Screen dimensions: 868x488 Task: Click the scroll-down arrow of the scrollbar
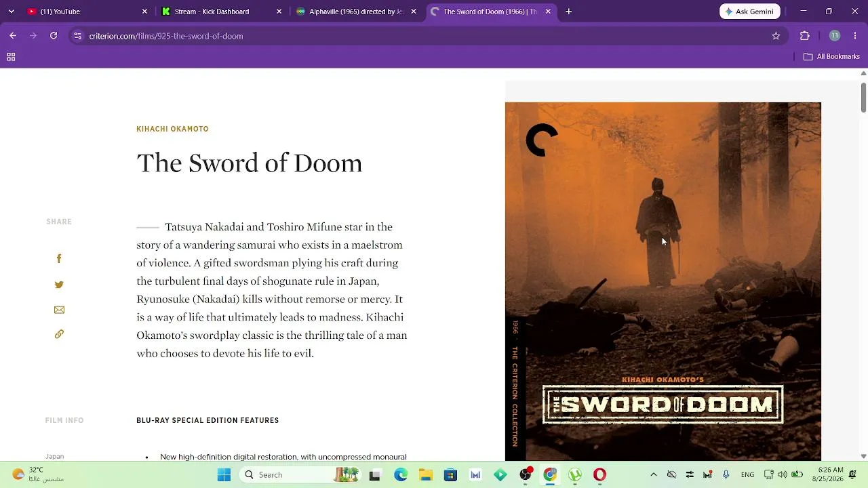point(863,456)
